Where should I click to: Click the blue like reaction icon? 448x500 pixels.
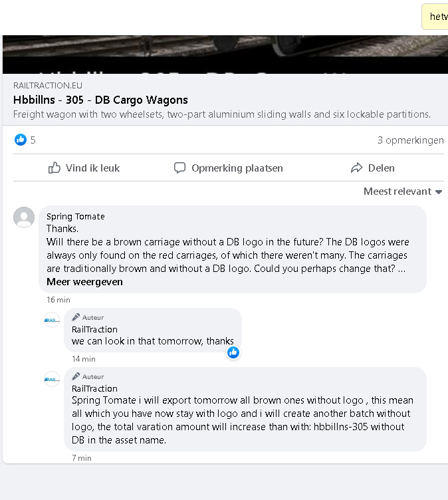click(21, 140)
